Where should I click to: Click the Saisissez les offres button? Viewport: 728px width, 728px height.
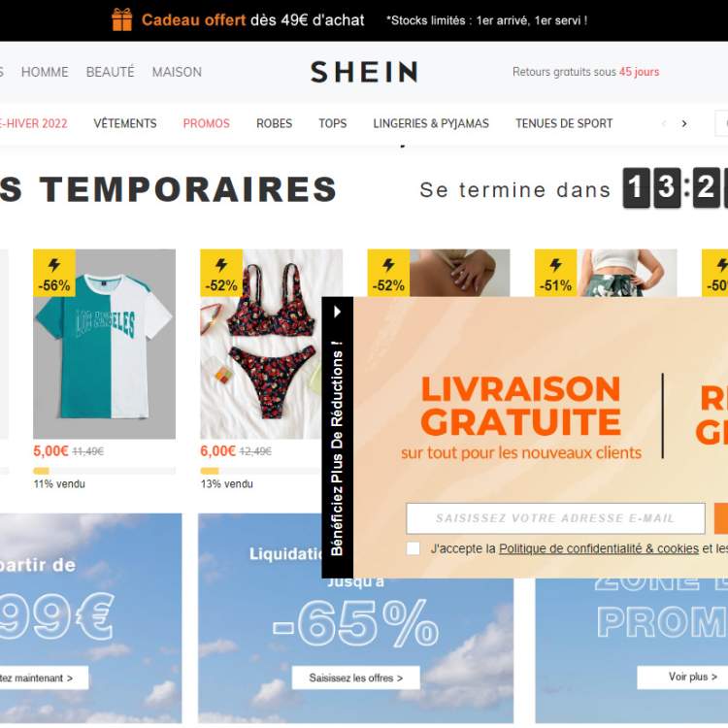point(356,678)
